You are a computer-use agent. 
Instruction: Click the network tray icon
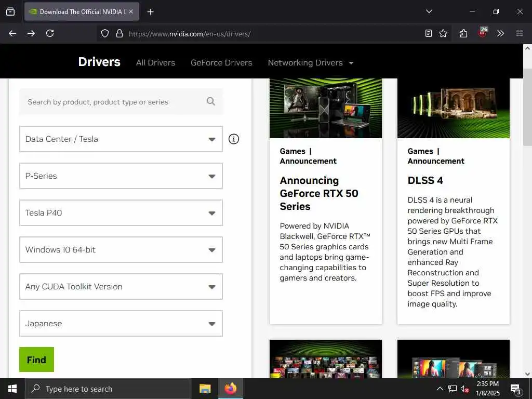pos(453,389)
